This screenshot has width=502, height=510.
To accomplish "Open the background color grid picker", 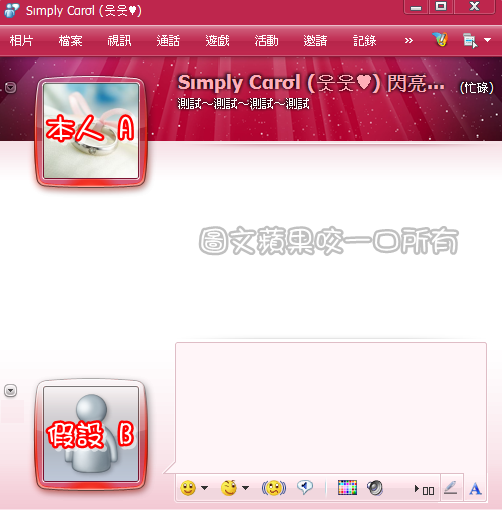I will [x=347, y=488].
